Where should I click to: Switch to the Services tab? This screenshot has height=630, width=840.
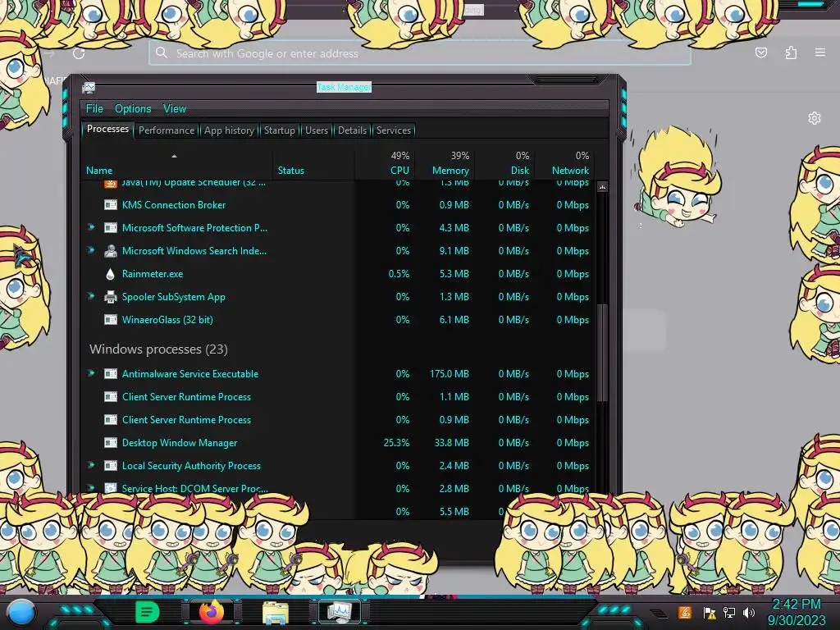click(x=393, y=130)
